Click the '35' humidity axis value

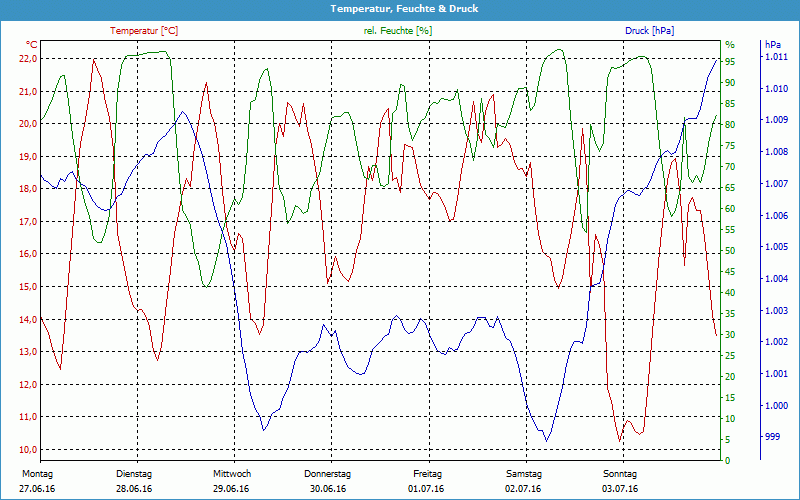click(x=730, y=314)
